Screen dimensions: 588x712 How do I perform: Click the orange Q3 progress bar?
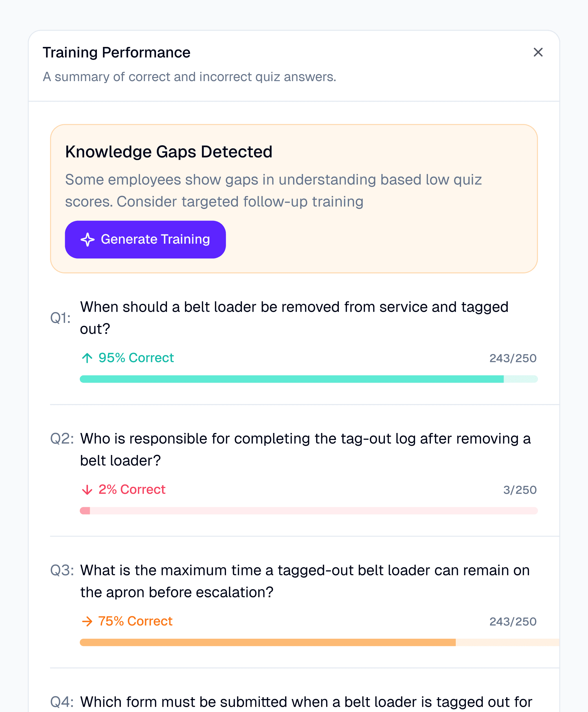[x=308, y=643]
